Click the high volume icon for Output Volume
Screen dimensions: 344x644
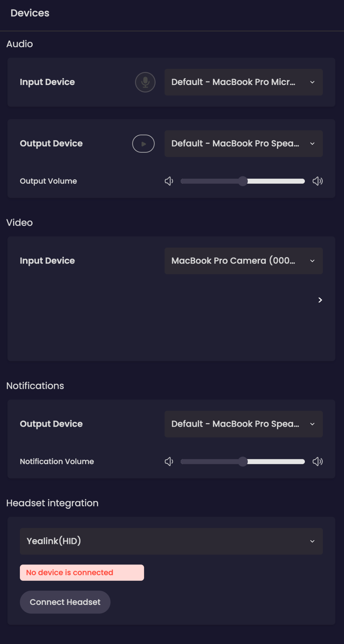click(318, 181)
